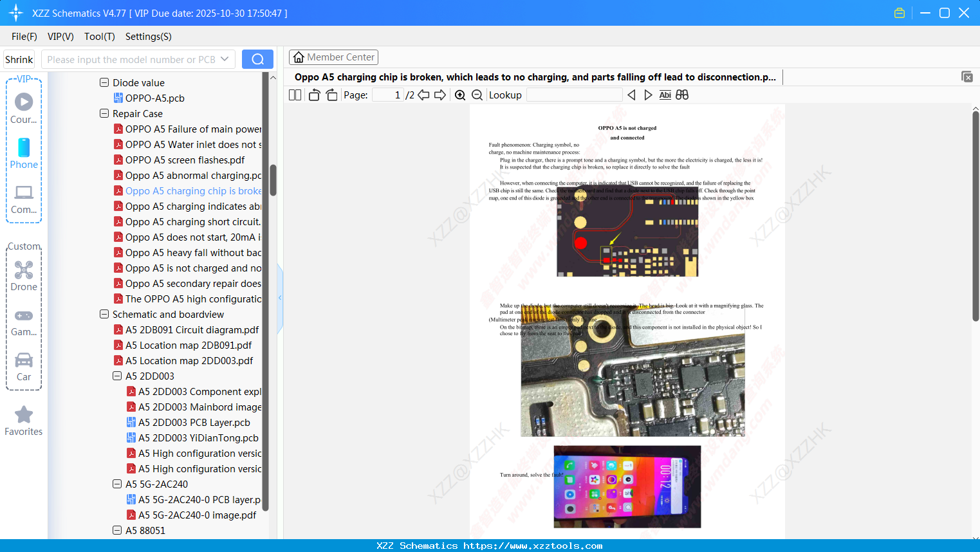Screen dimensions: 980x552
Task: Toggle the two-page split view icon
Action: (295, 95)
